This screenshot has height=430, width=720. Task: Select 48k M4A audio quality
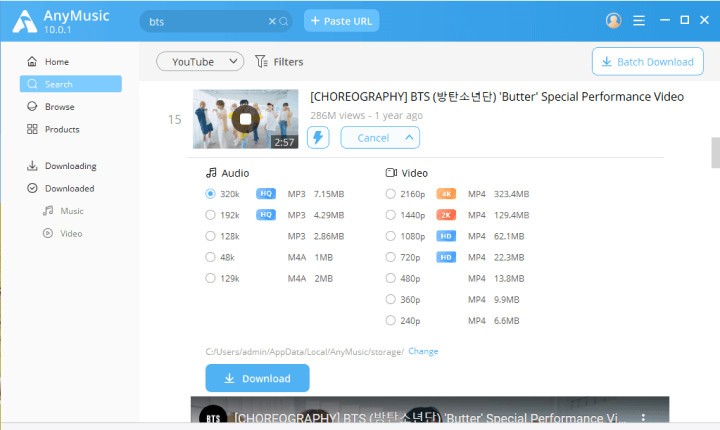pos(210,257)
